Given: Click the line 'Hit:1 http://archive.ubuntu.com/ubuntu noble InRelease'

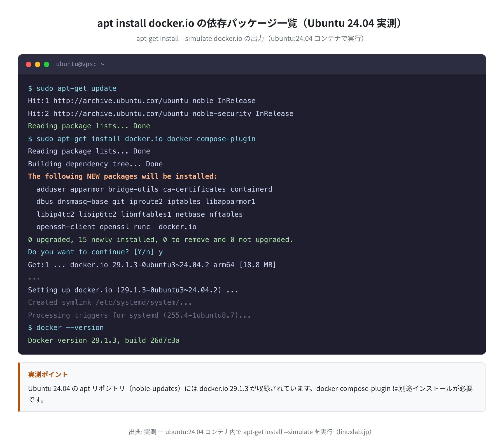Looking at the screenshot, I should [142, 101].
